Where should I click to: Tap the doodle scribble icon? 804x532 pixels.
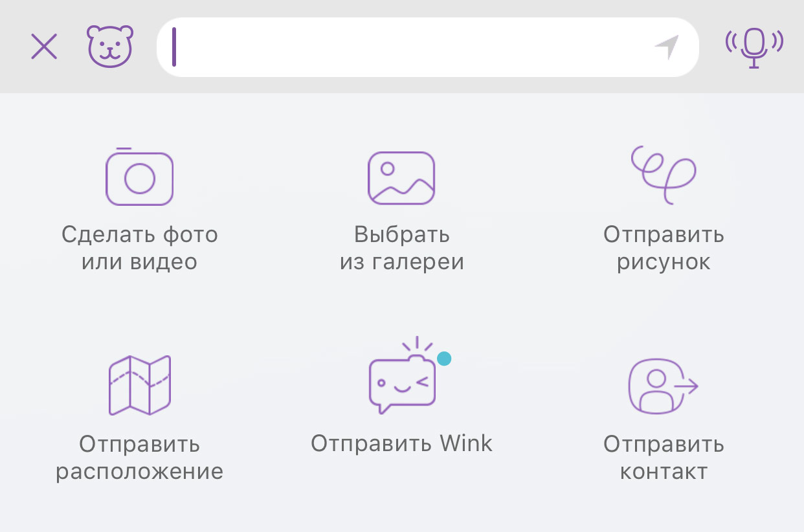click(664, 175)
